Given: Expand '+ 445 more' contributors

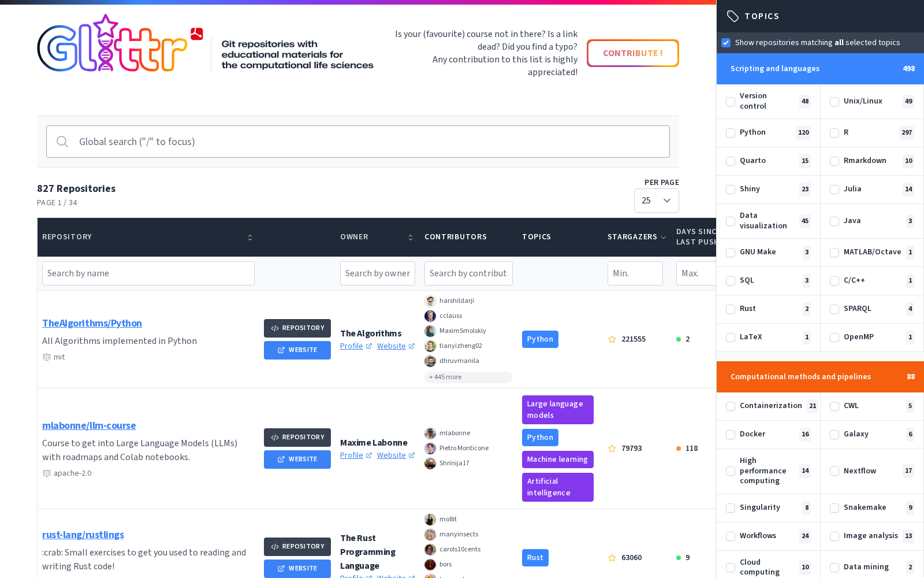Looking at the screenshot, I should coord(468,377).
